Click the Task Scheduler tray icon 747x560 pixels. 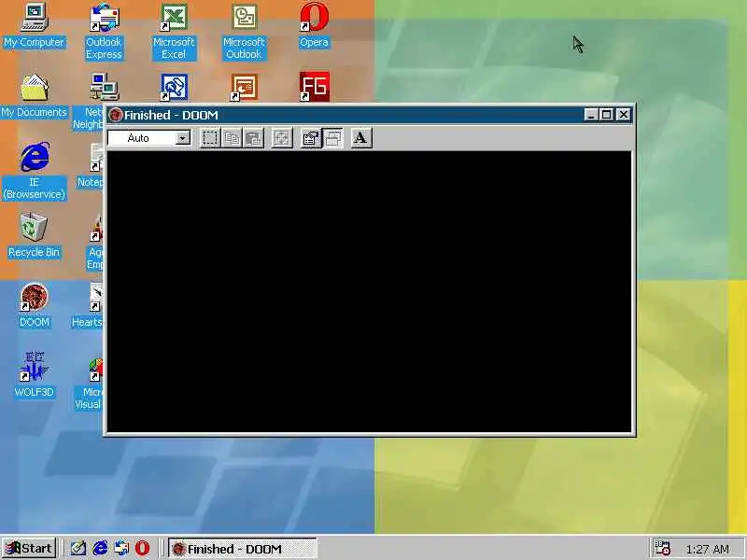tap(662, 548)
